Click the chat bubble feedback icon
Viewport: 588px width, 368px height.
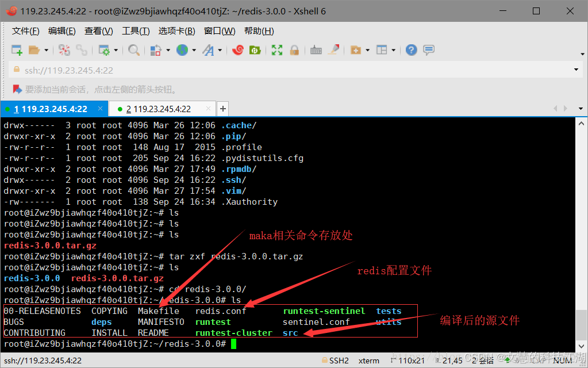[x=429, y=50]
